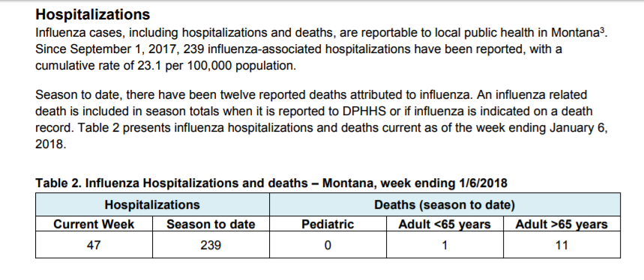Viewport: 644px width, 280px height.
Task: Select the cell showing 47 hospitalizations
Action: (94, 245)
